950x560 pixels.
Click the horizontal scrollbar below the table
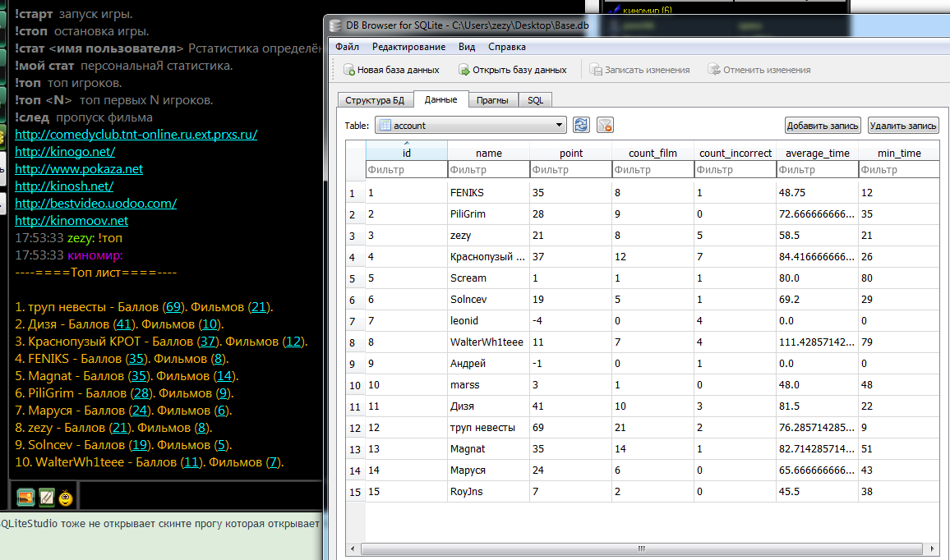point(641,548)
